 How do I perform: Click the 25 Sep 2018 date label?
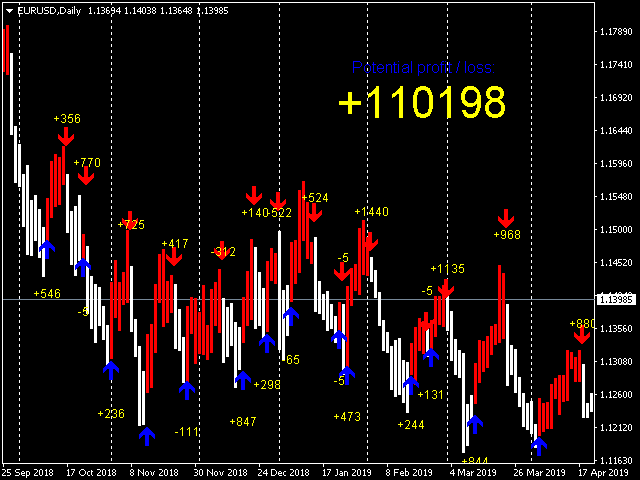pos(28,473)
